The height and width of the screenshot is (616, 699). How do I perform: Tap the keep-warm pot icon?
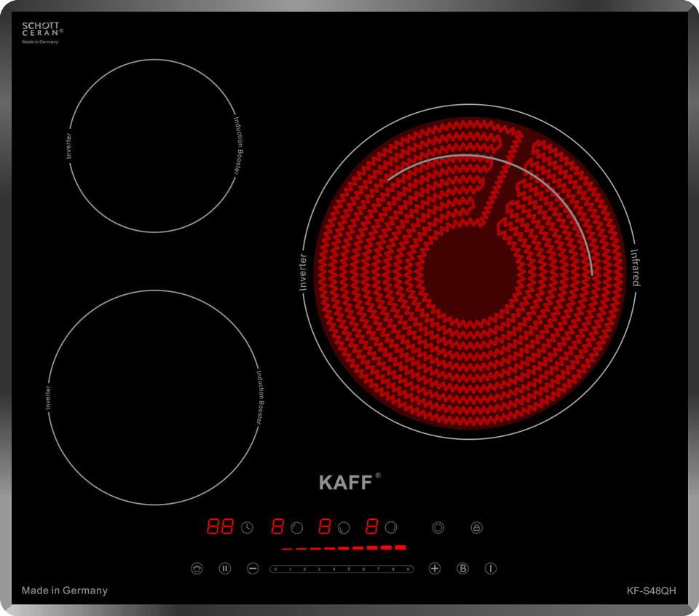pos(197,568)
